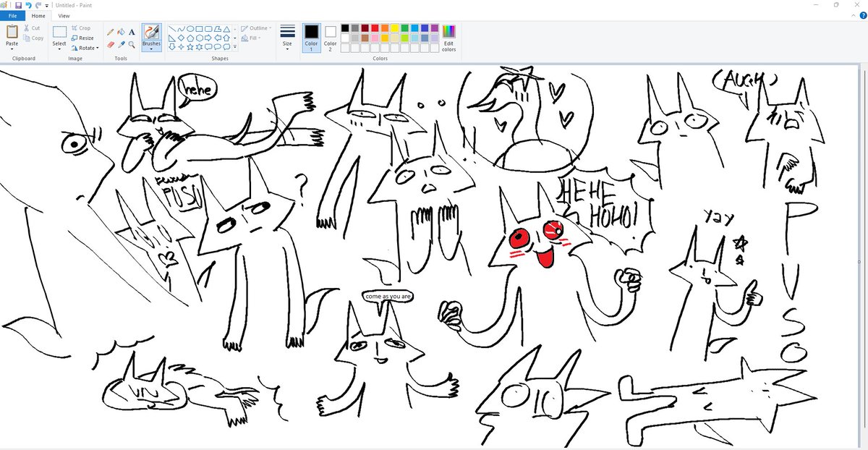The image size is (868, 450).
Task: Select the Color picker eyedropper tool
Action: tap(122, 45)
